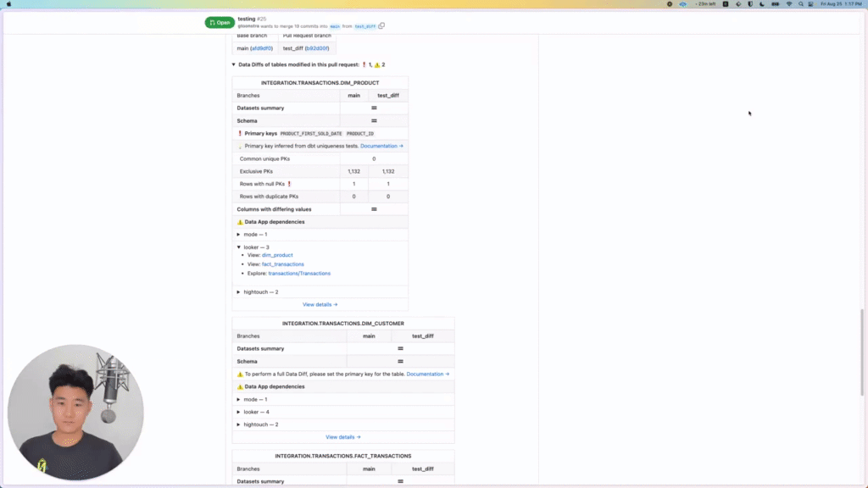Open Documentation link for setting the primary key
868x488 pixels.
coord(428,374)
